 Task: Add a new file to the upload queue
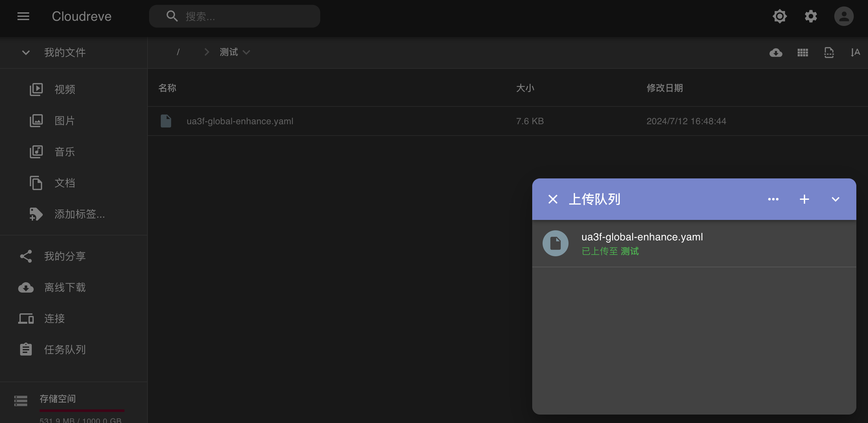(x=804, y=199)
